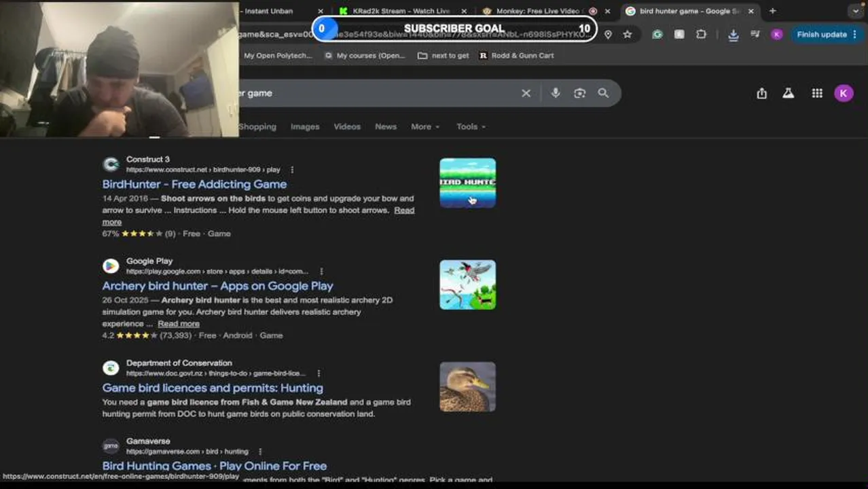868x489 pixels.
Task: Click the Archery bird hunter thumbnail
Action: 467,285
